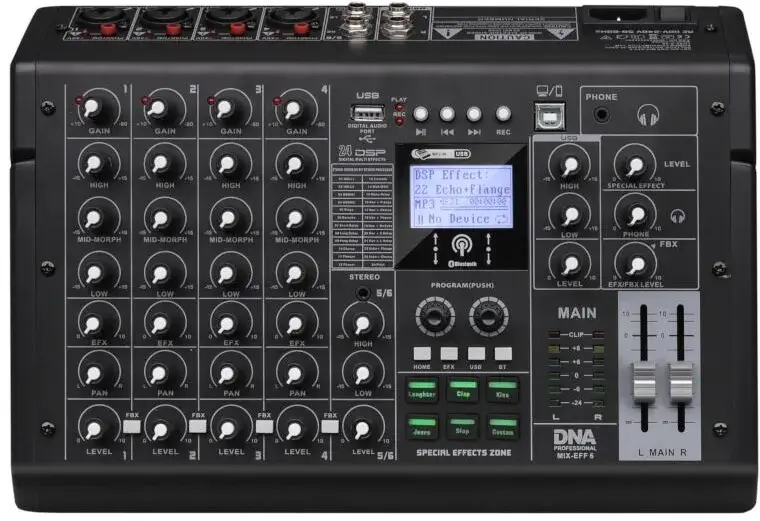The height and width of the screenshot is (521, 760).
Task: Click the MAIN R fader cap
Action: pyautogui.click(x=681, y=381)
